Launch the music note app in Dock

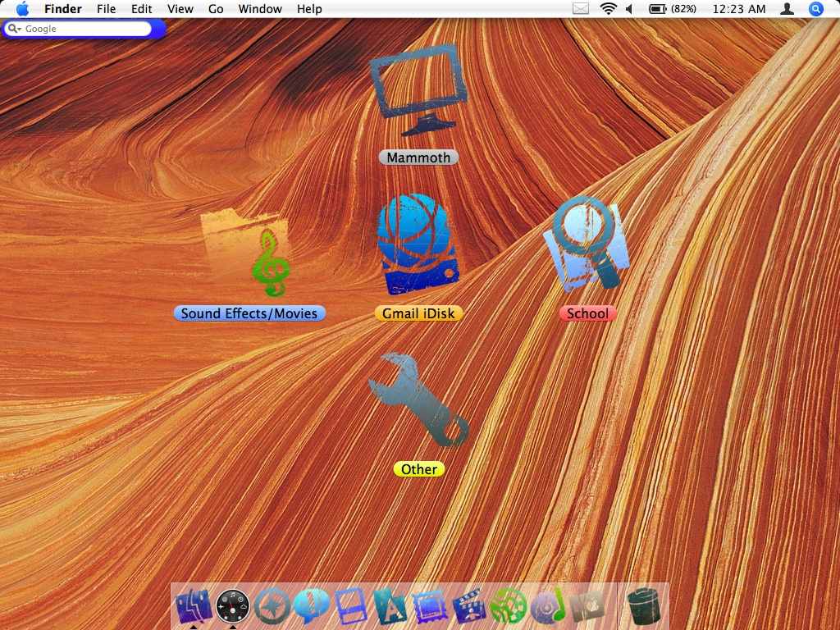[547, 606]
